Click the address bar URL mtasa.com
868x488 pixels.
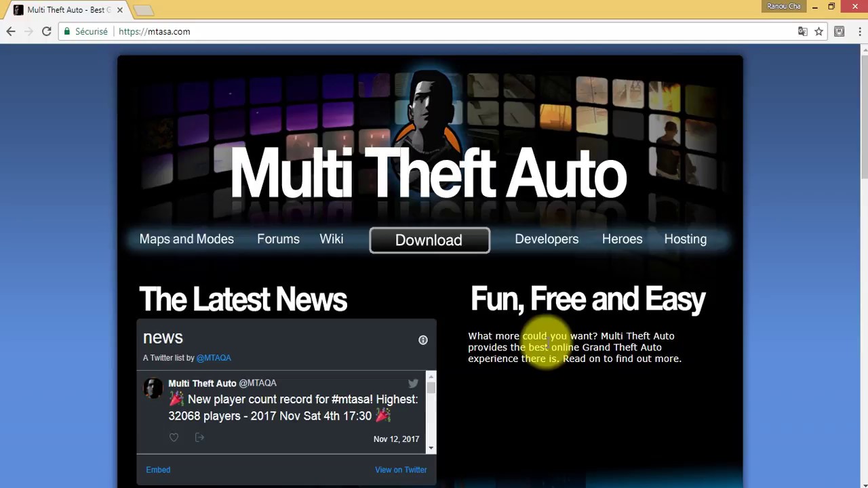(154, 31)
